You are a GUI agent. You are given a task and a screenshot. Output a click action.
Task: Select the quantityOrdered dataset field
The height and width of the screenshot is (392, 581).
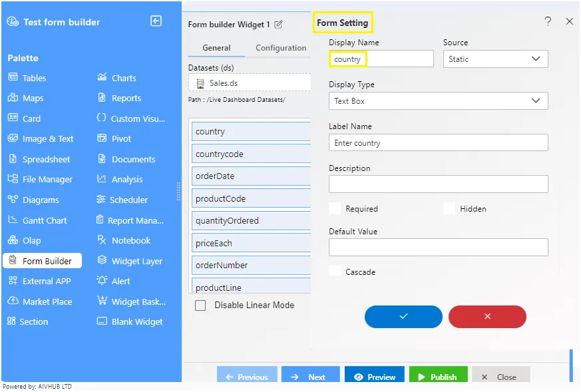251,220
